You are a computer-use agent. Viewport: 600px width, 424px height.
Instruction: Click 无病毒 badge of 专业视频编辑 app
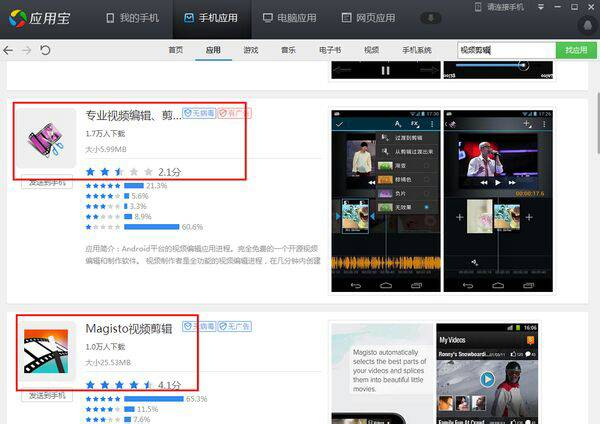tap(199, 113)
